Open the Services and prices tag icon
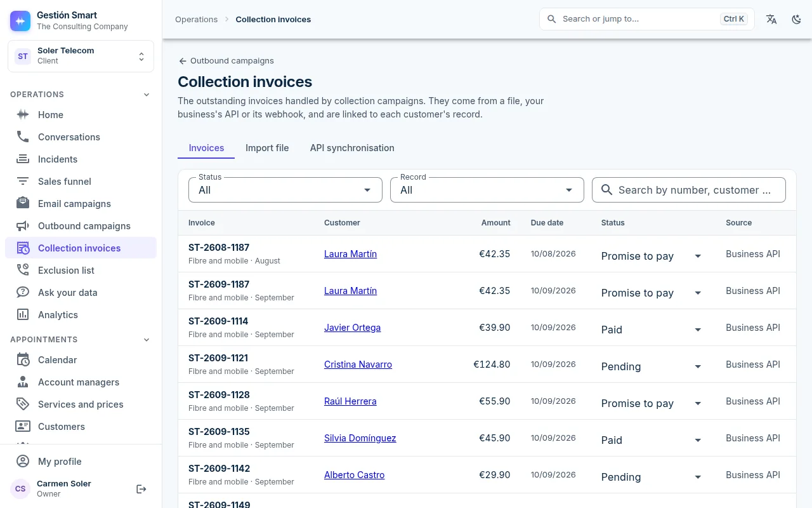Image resolution: width=812 pixels, height=508 pixels. pos(23,404)
